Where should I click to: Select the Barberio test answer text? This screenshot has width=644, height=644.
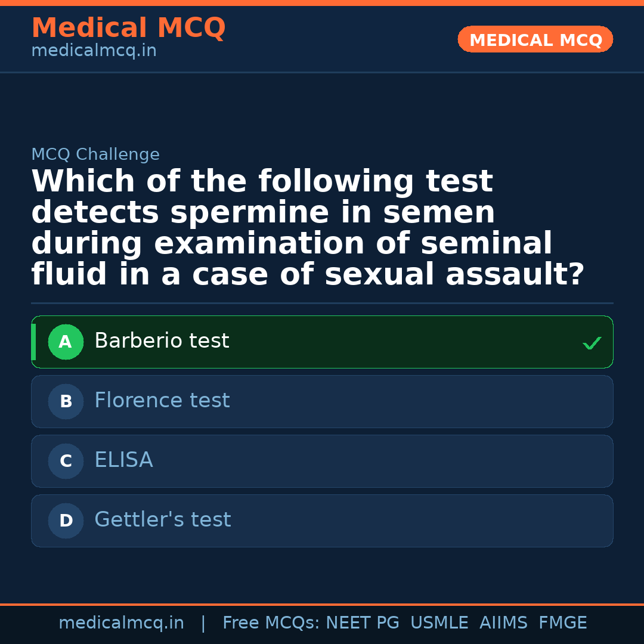[162, 341]
